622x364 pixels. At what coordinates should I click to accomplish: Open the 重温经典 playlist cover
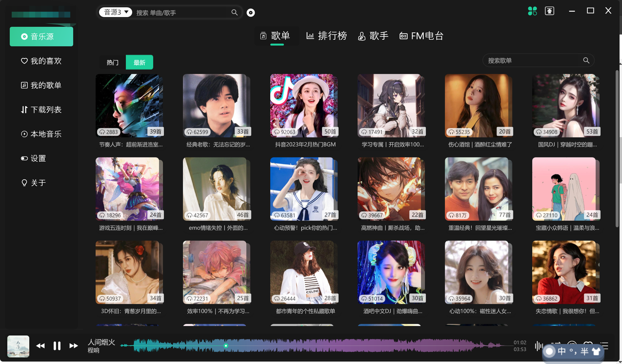479,189
